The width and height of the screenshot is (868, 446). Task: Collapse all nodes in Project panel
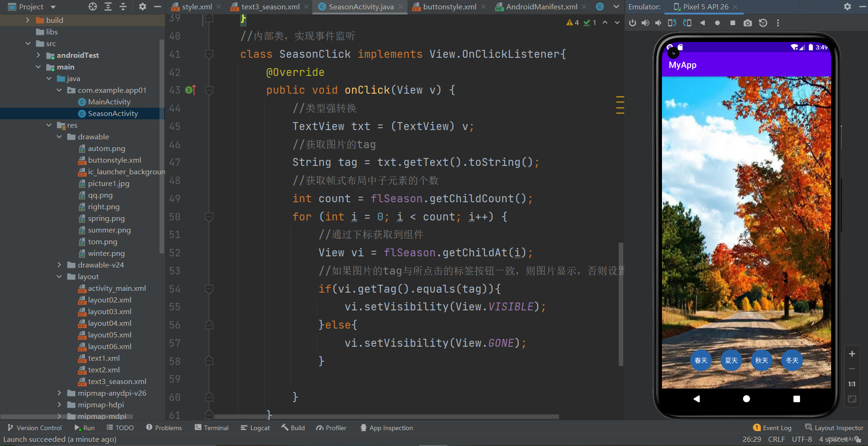point(123,7)
